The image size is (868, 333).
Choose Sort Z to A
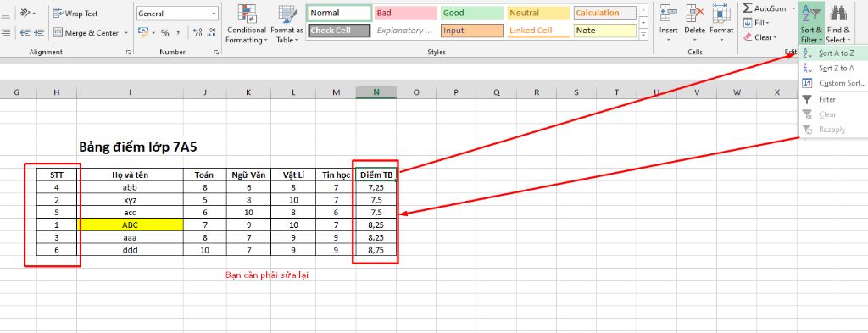pos(834,68)
